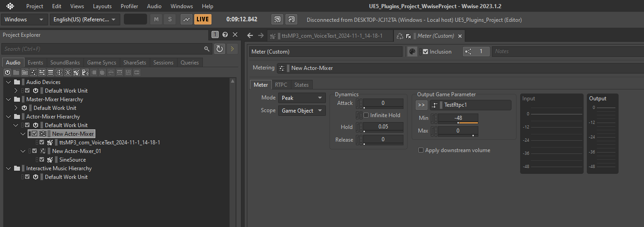Image resolution: width=644 pixels, height=227 pixels.
Task: Close the Meter (Custom) tab
Action: tap(460, 36)
